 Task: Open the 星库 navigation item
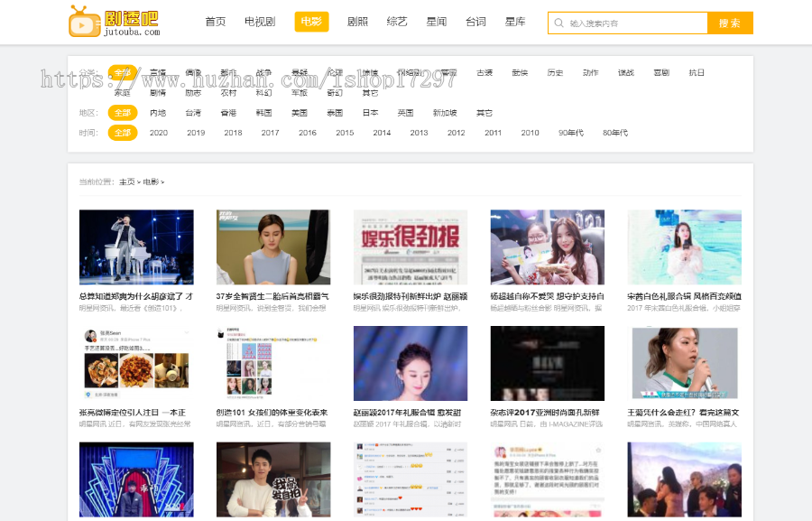[515, 23]
